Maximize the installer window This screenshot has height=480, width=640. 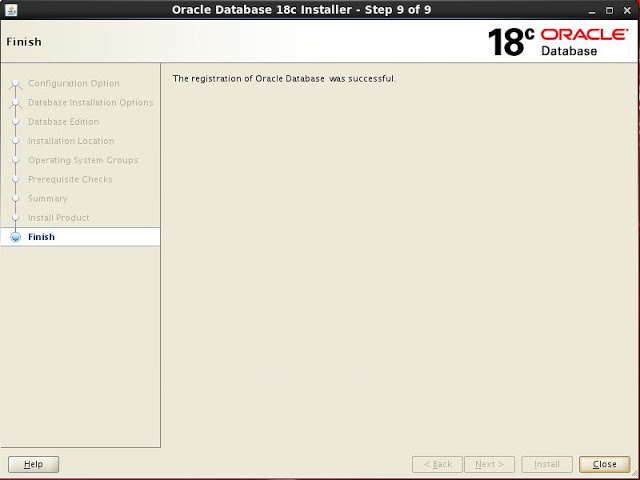pyautogui.click(x=609, y=10)
